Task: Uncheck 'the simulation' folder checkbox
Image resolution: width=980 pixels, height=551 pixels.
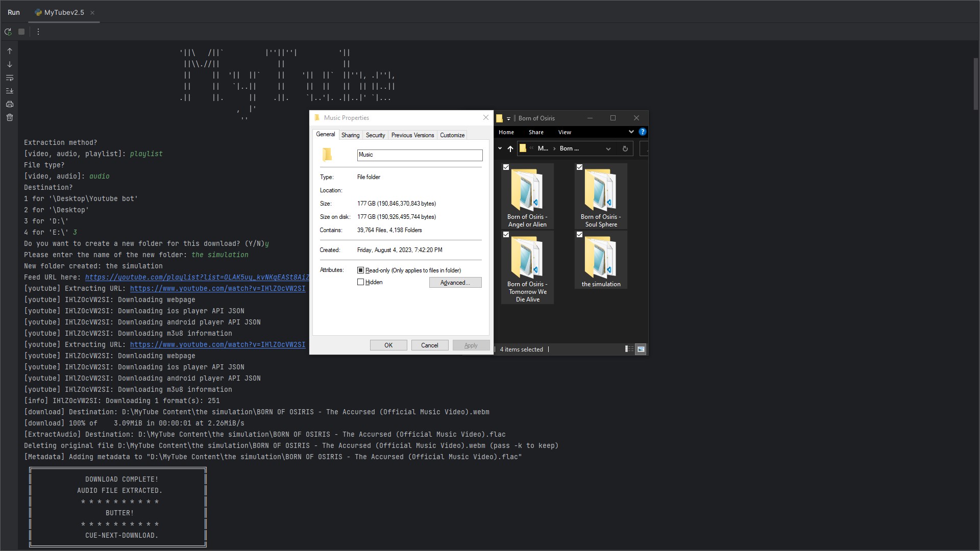Action: point(579,235)
